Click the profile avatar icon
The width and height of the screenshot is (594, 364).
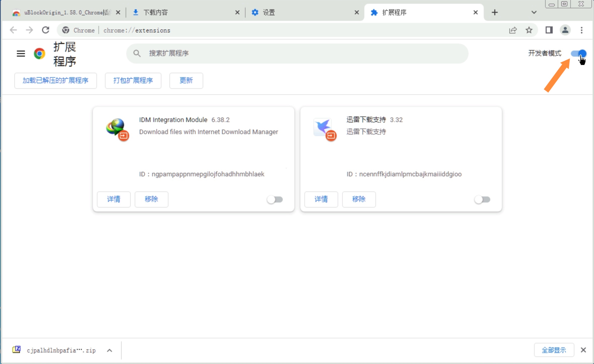[x=565, y=30]
